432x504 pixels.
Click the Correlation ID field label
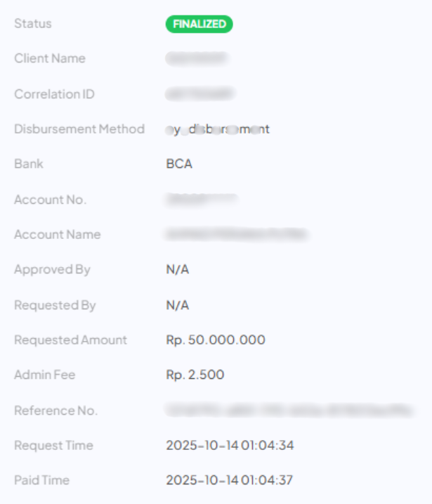(x=54, y=94)
